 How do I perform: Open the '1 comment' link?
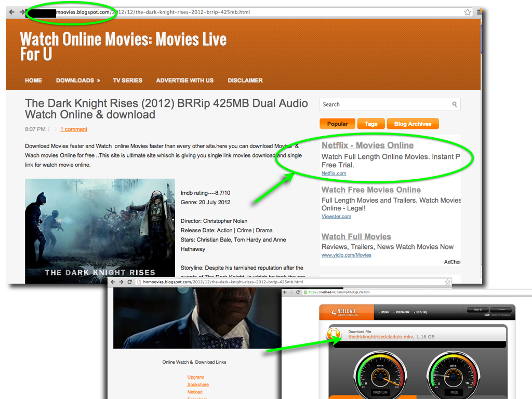coord(74,129)
